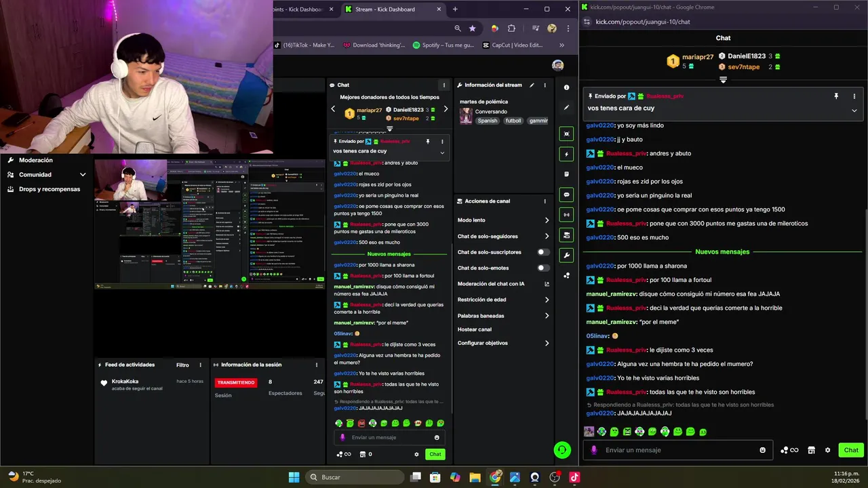Open channel shop icon in dashboard chat
The image size is (868, 488).
click(x=362, y=454)
